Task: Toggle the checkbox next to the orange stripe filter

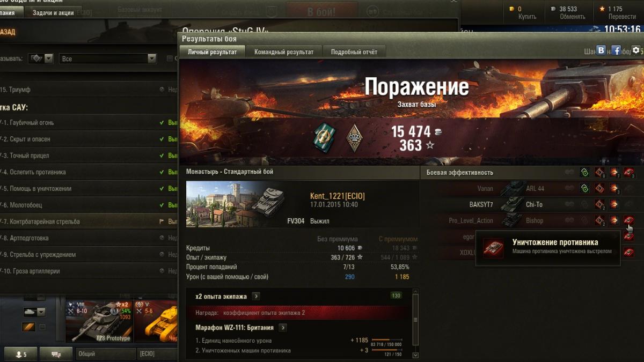Action: click(42, 327)
